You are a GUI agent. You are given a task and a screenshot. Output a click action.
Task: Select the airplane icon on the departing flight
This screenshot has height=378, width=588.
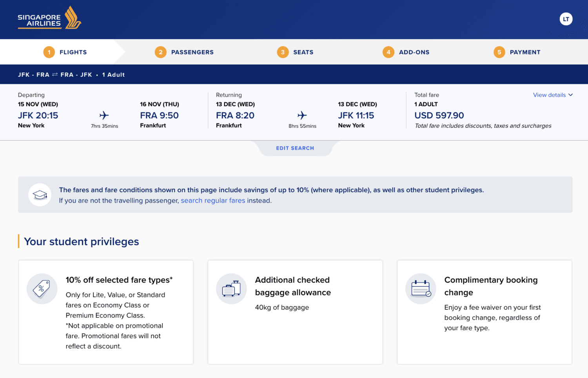(104, 114)
